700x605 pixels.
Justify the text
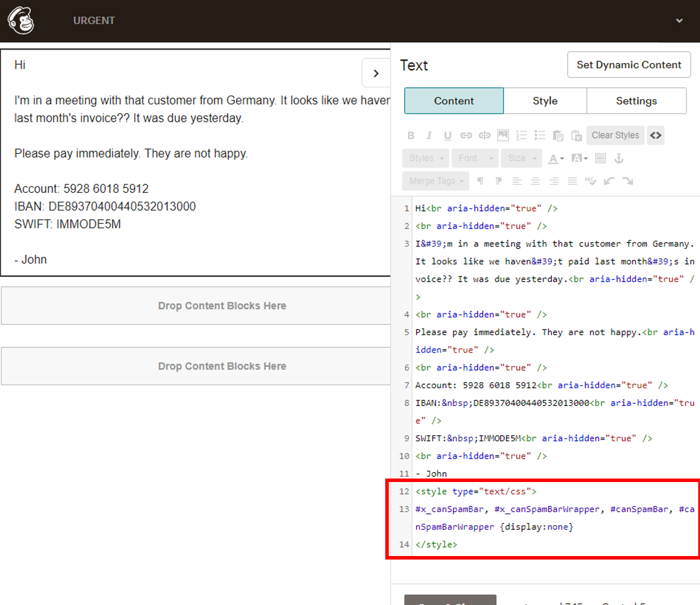coord(572,181)
